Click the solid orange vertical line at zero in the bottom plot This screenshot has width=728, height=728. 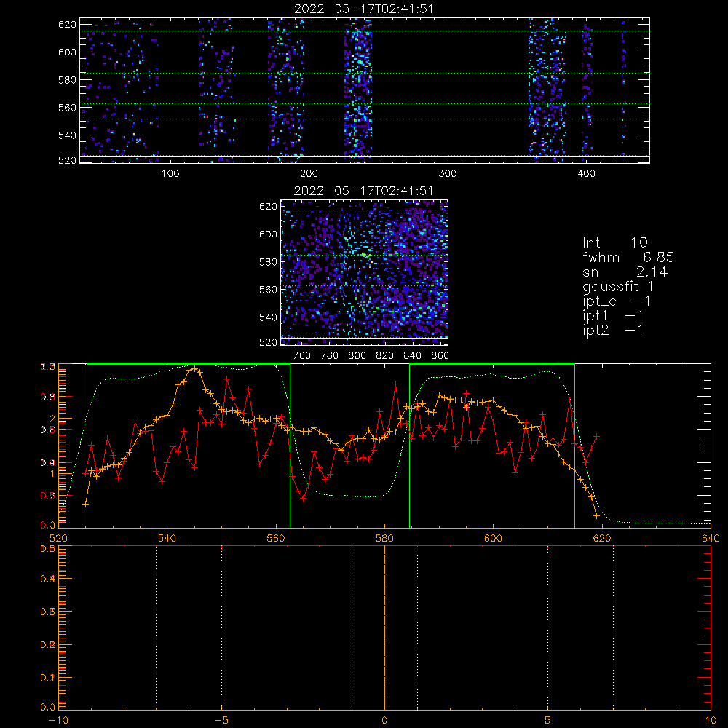pyautogui.click(x=384, y=628)
